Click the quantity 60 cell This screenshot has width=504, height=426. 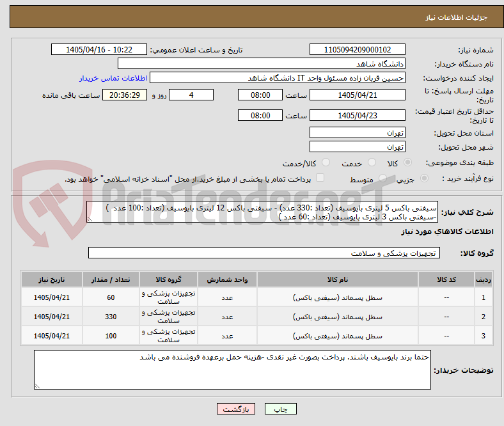[111, 297]
